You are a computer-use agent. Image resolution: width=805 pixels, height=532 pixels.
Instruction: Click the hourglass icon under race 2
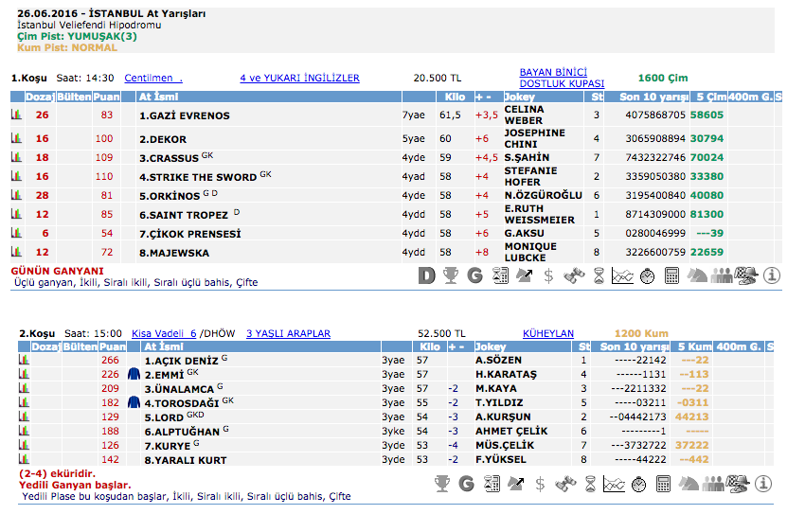[589, 484]
